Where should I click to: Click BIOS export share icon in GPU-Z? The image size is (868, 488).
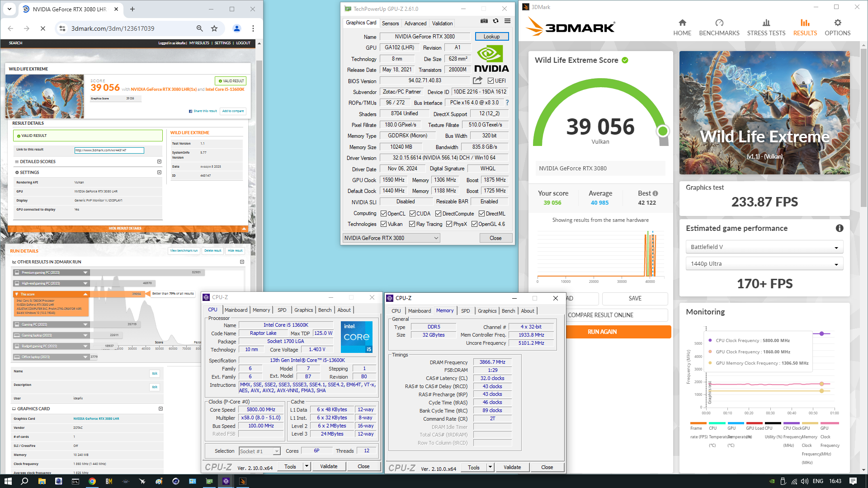pyautogui.click(x=477, y=80)
